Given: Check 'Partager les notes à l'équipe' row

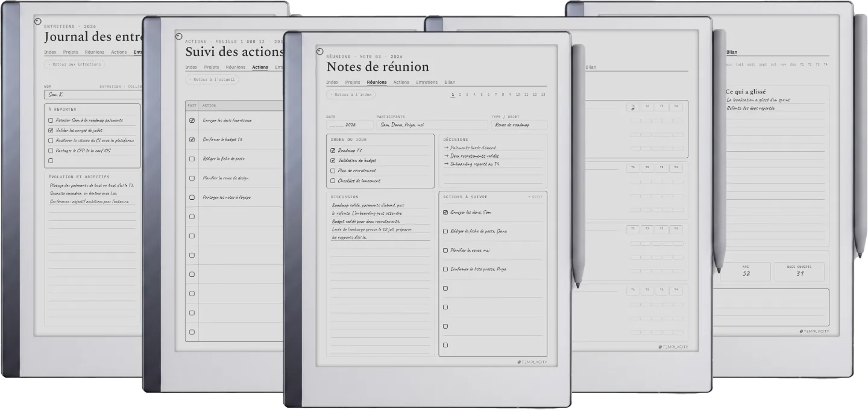Looking at the screenshot, I should [192, 197].
